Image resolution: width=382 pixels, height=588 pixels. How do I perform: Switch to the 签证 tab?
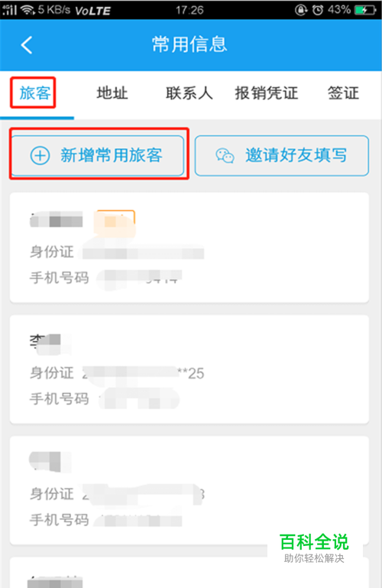[x=344, y=93]
